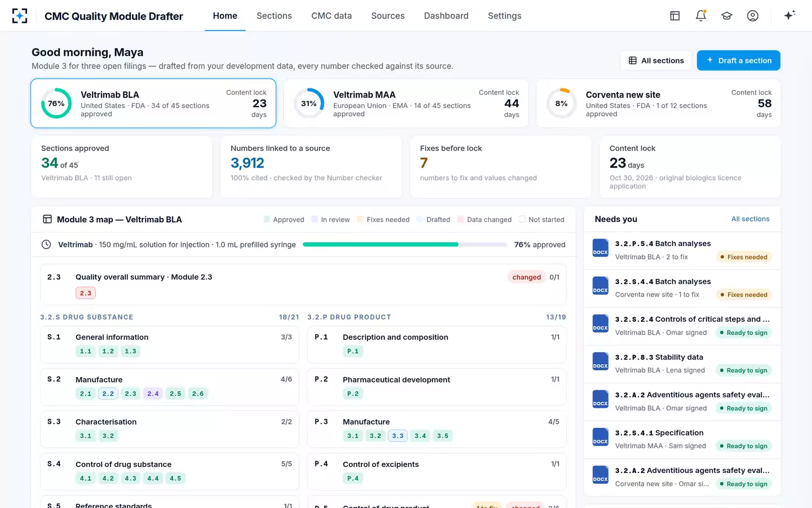Open chip 2.3 under Quality overall summary
Viewport: 812px width, 508px height.
(86, 293)
